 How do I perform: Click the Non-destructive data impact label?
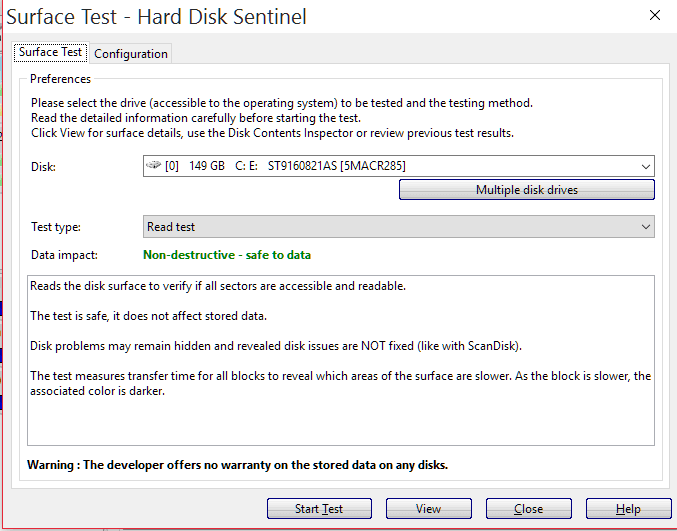(227, 255)
